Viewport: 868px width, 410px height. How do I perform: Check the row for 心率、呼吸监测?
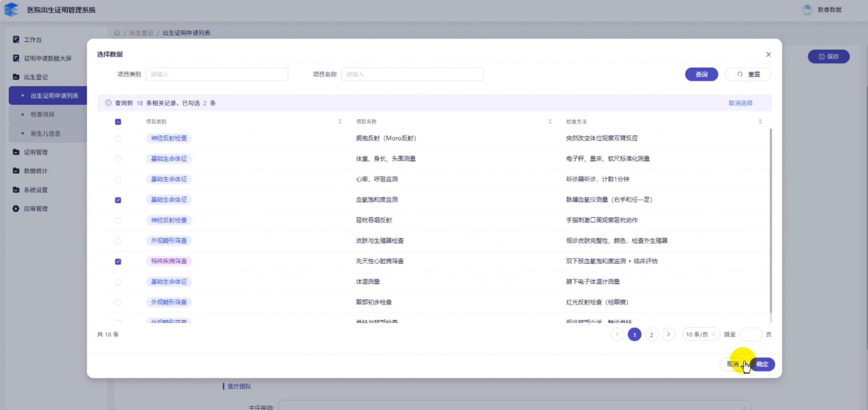(x=118, y=179)
